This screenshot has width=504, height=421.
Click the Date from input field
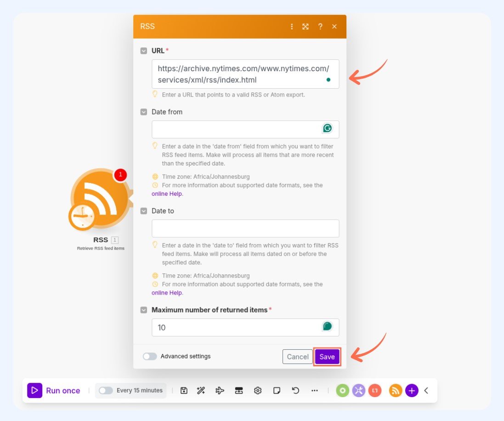(x=237, y=129)
